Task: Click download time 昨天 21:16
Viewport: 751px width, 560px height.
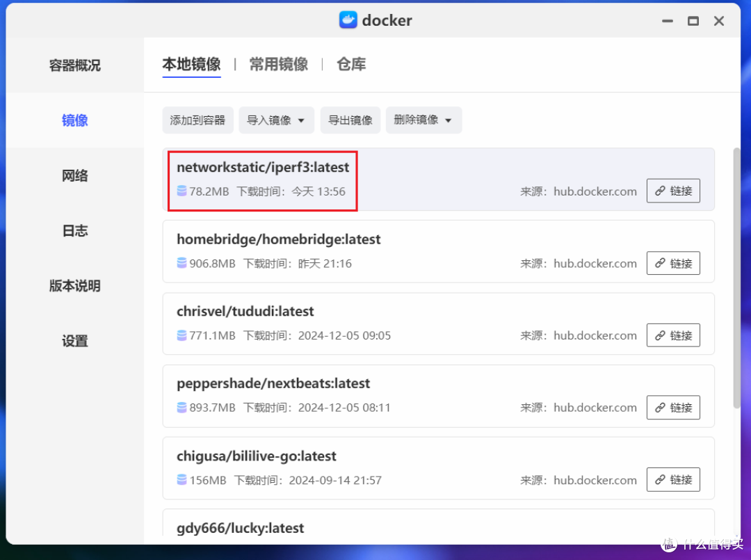Action: click(325, 264)
